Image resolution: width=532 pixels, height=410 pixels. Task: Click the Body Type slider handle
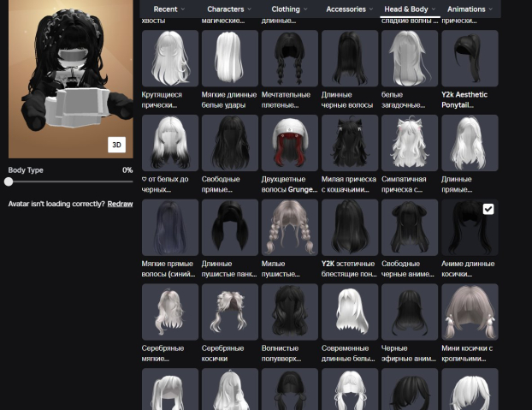coord(9,181)
